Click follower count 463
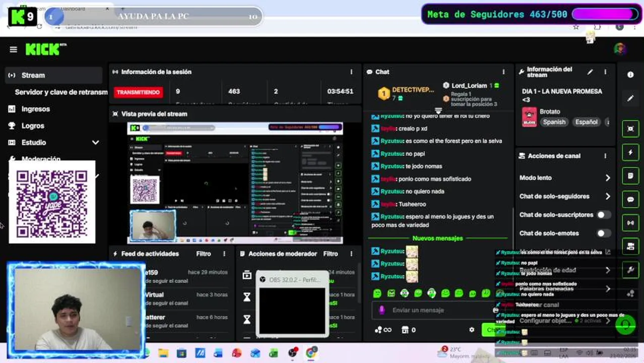The image size is (644, 363). (234, 91)
